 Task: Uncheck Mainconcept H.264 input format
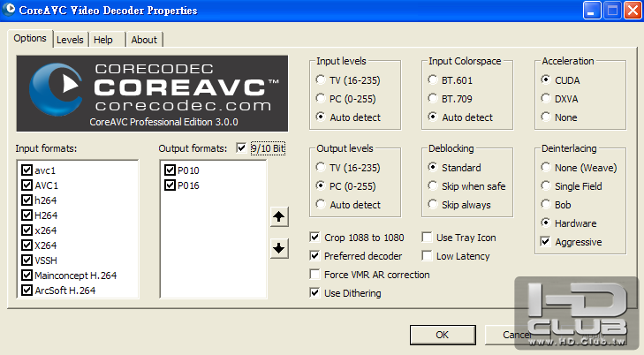(x=27, y=275)
